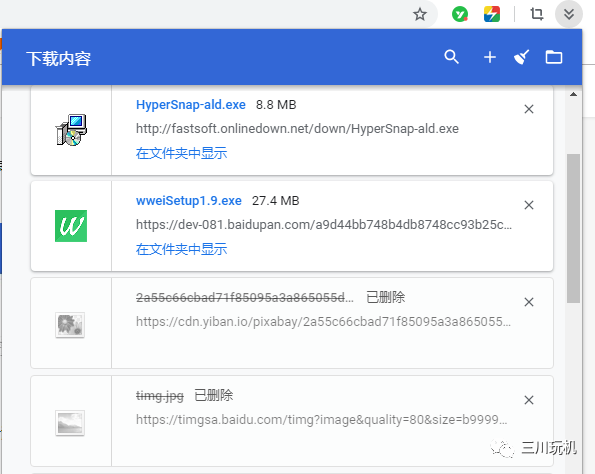Click the struck-through timg.jpg filename
Image resolution: width=595 pixels, height=474 pixels.
(160, 396)
